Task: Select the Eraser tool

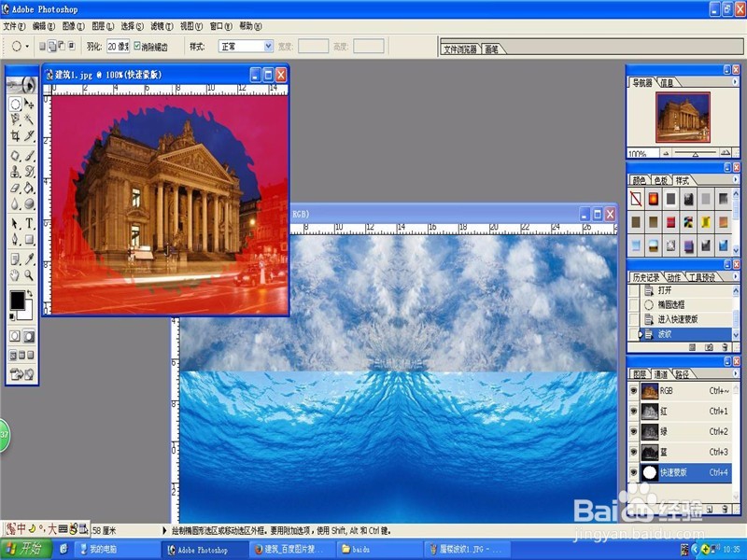Action: click(x=15, y=188)
